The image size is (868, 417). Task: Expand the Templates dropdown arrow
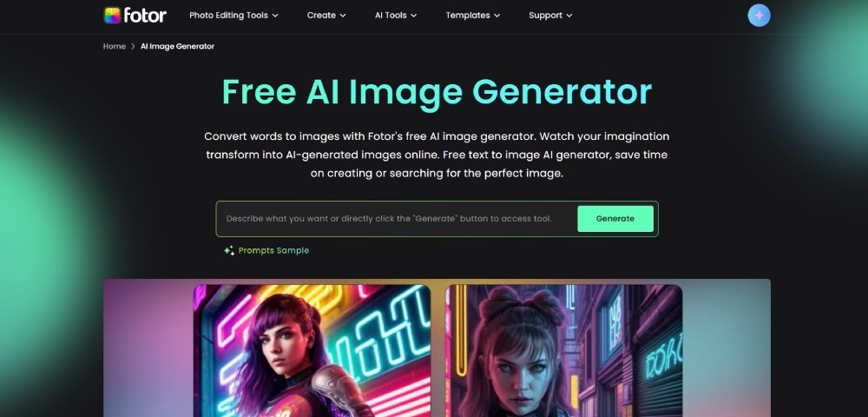click(x=496, y=16)
